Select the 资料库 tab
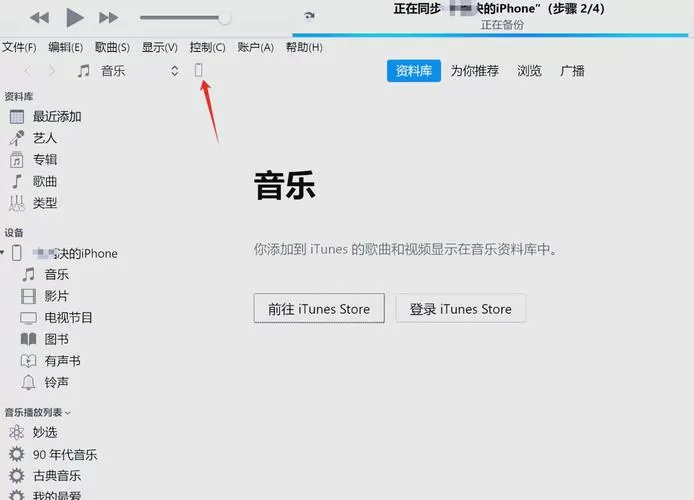The image size is (694, 500). click(414, 71)
